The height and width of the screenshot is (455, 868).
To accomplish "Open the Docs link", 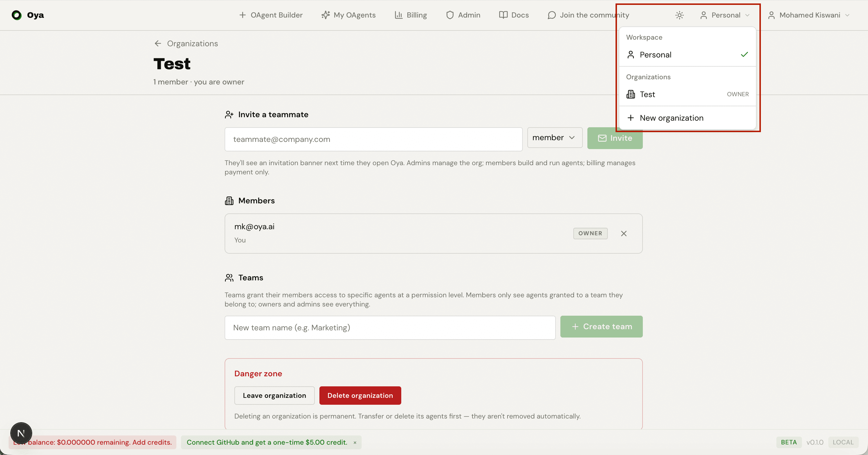I will click(514, 15).
